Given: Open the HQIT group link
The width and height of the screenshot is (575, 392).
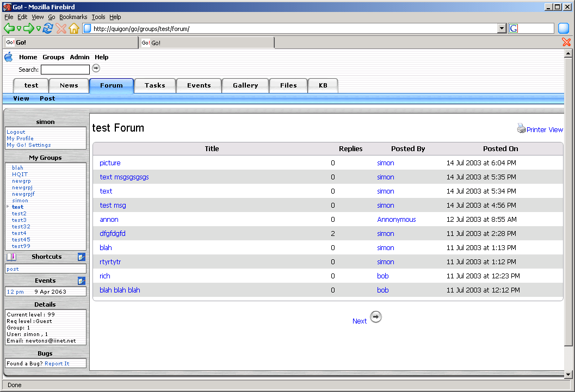Looking at the screenshot, I should [20, 175].
